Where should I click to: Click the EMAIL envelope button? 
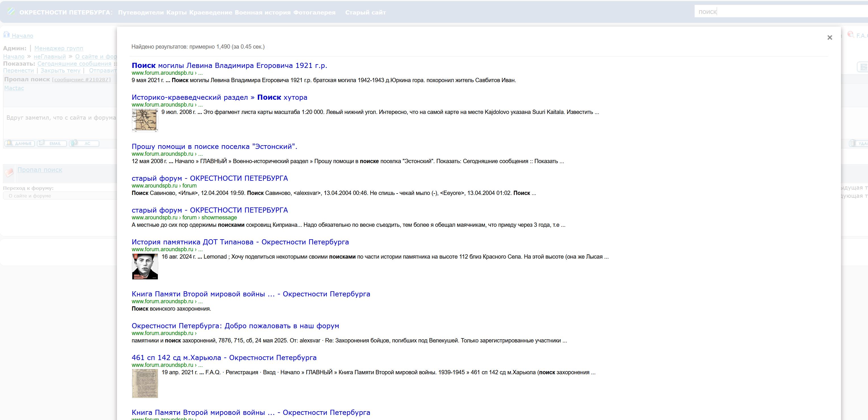(x=52, y=144)
